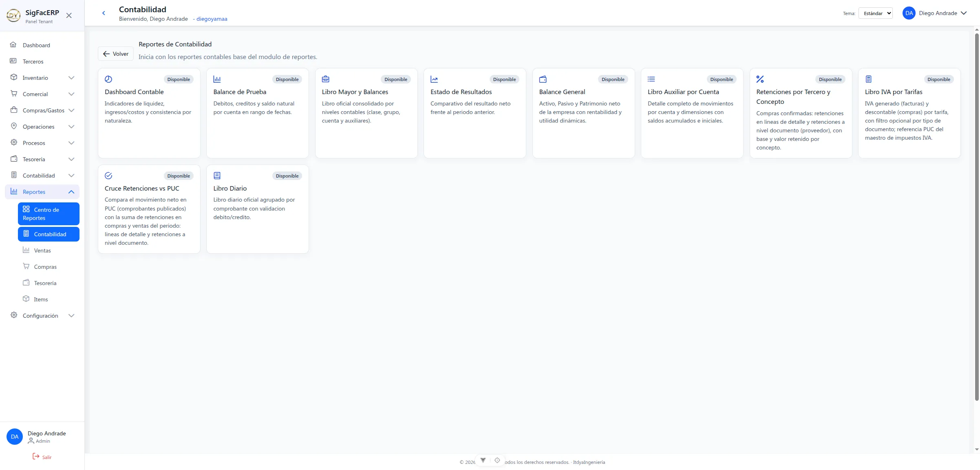Click the SigFacERP logo

(13, 15)
